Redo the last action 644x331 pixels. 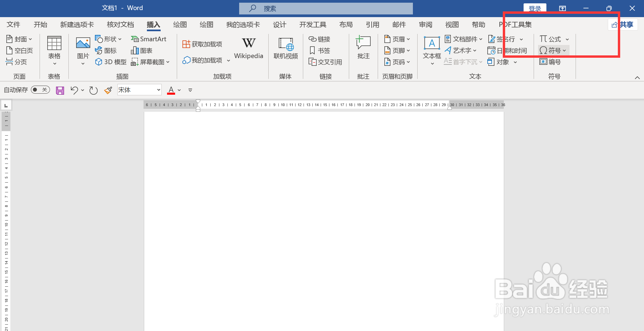(93, 90)
